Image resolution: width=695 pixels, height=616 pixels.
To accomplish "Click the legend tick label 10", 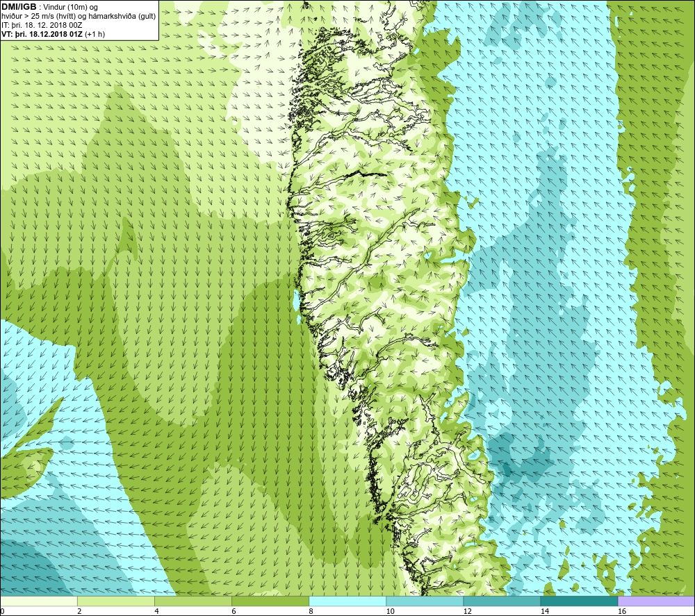I will tap(390, 612).
